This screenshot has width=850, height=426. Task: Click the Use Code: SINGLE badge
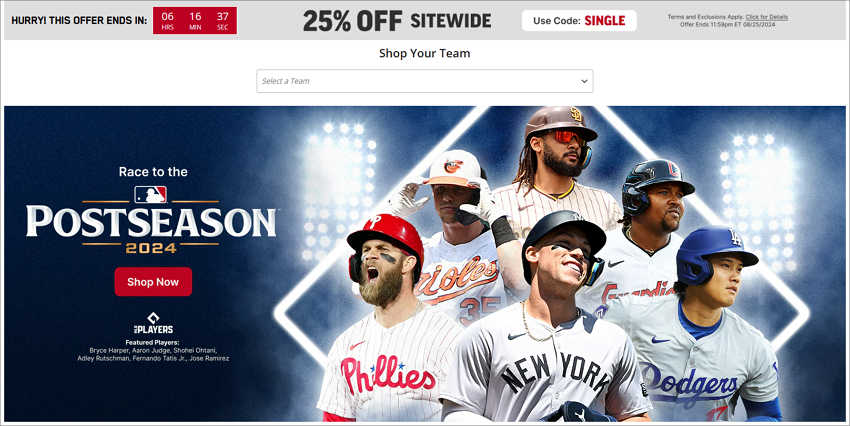click(579, 21)
